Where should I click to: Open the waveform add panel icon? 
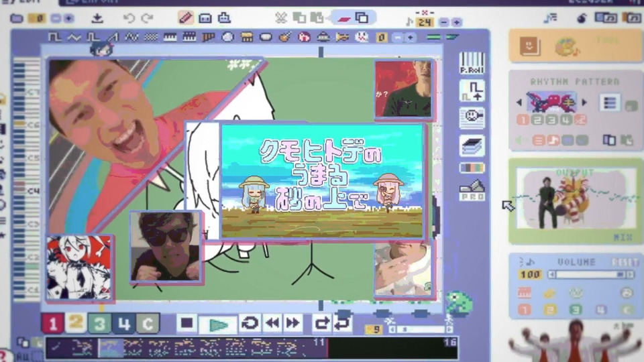(472, 90)
